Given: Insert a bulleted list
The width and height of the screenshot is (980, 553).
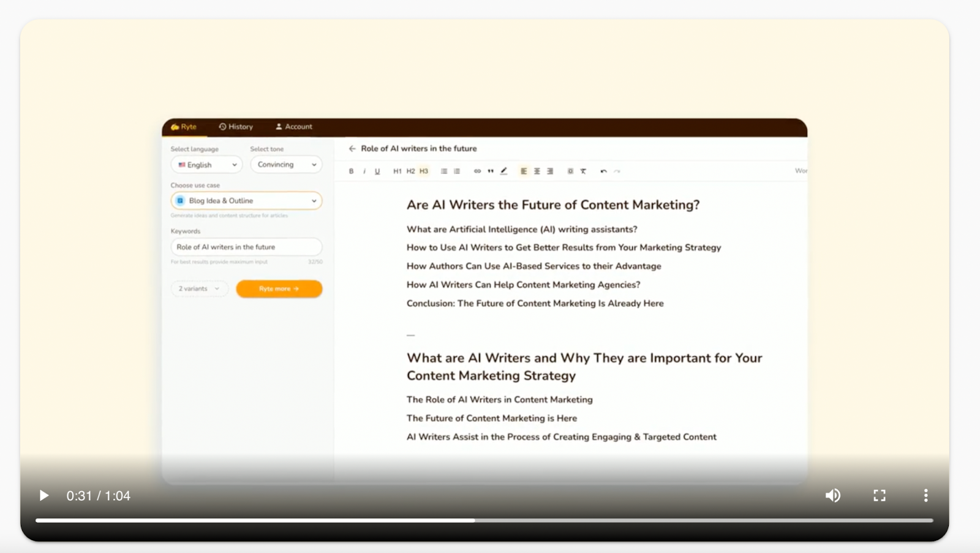Looking at the screenshot, I should point(444,171).
